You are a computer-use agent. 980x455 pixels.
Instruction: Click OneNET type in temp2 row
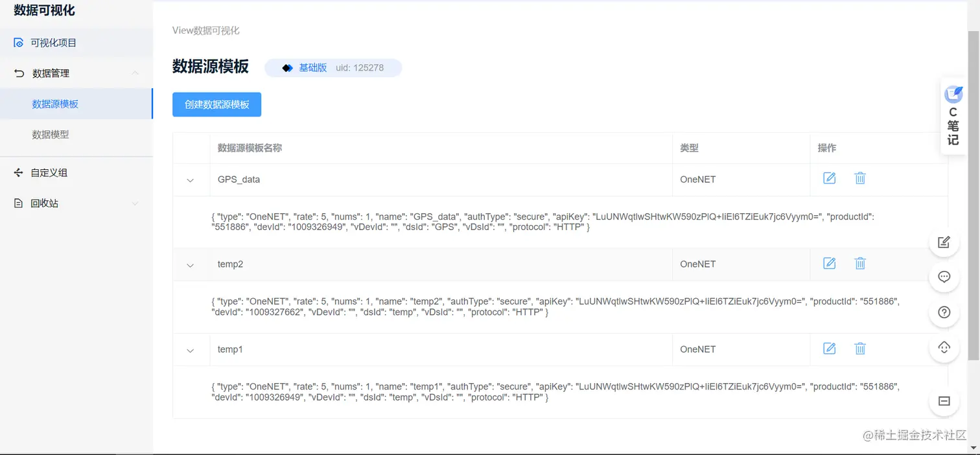[697, 264]
